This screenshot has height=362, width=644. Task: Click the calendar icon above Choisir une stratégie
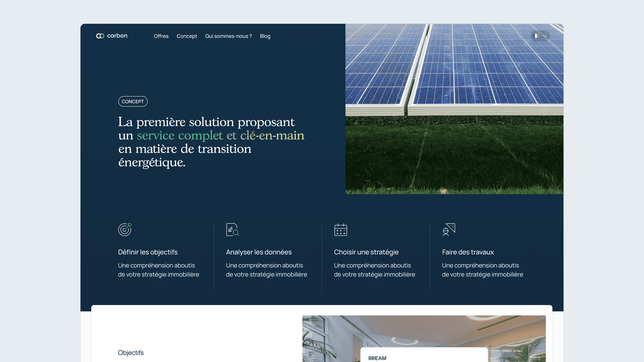point(341,230)
